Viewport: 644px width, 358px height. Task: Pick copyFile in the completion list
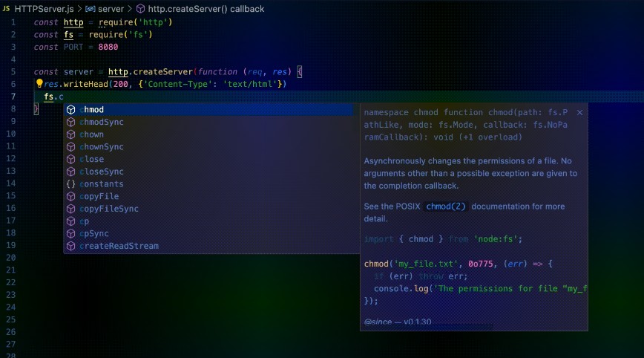99,196
